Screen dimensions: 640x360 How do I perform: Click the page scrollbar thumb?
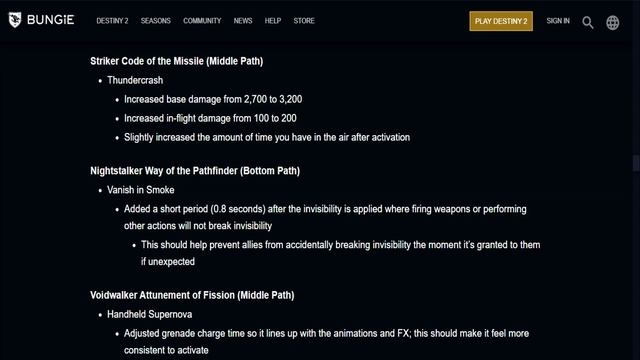pyautogui.click(x=636, y=163)
